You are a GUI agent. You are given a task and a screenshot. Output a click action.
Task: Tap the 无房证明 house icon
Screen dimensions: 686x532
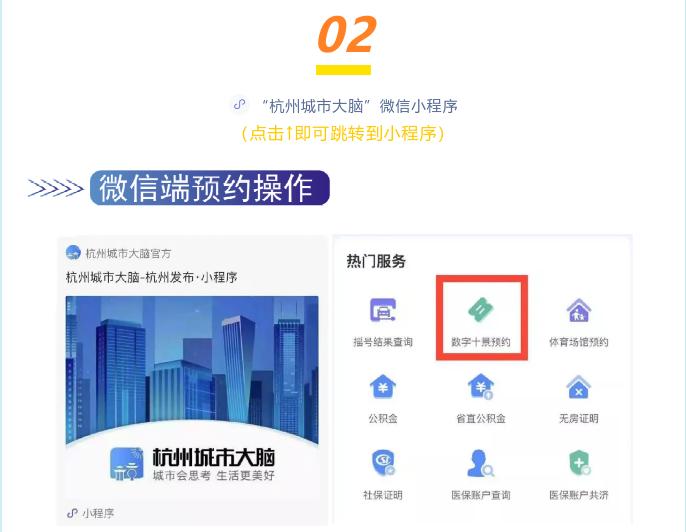[x=579, y=387]
